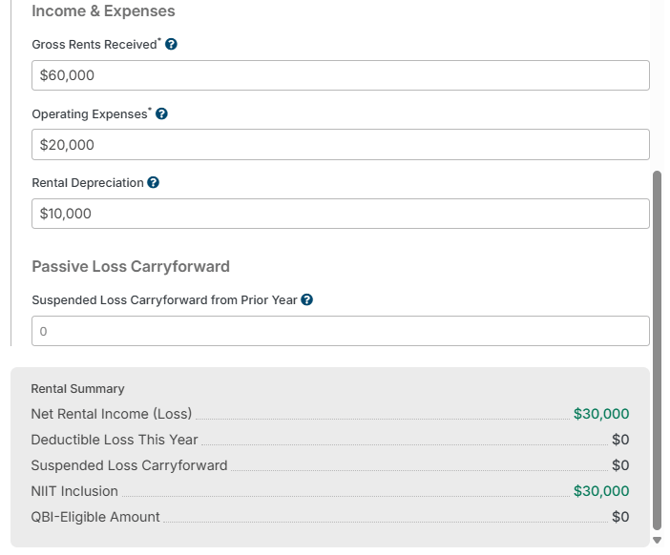This screenshot has height=555, width=670.
Task: Select the Deductible Loss This Year $0 value
Action: click(x=620, y=439)
